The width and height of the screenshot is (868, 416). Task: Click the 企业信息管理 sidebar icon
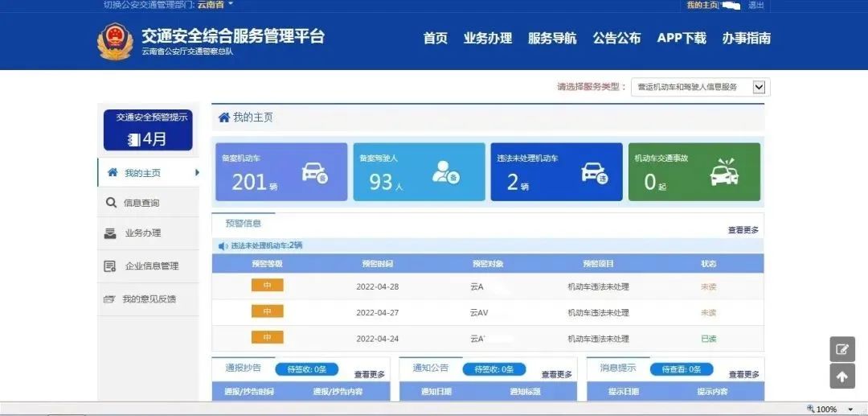click(110, 266)
